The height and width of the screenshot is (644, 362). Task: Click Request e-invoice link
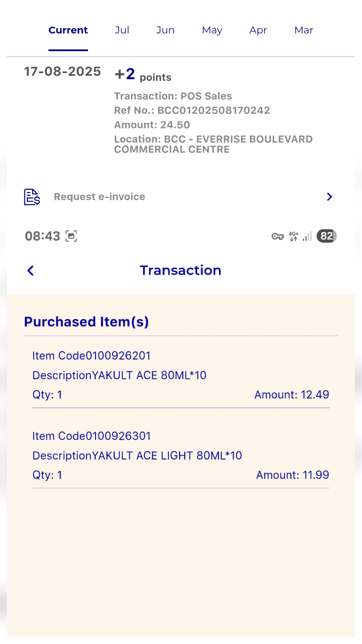[99, 197]
